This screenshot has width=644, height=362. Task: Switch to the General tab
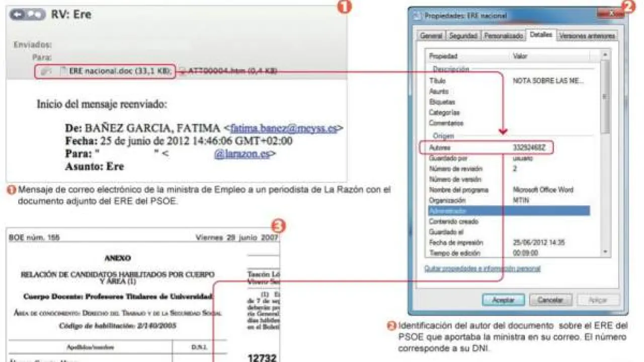point(431,36)
